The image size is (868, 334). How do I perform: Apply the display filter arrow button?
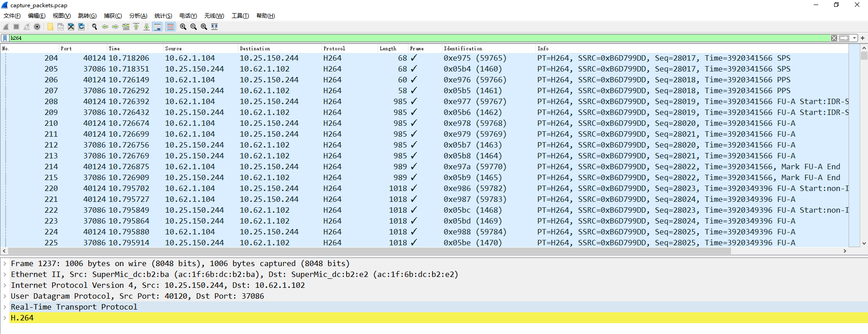coord(844,38)
